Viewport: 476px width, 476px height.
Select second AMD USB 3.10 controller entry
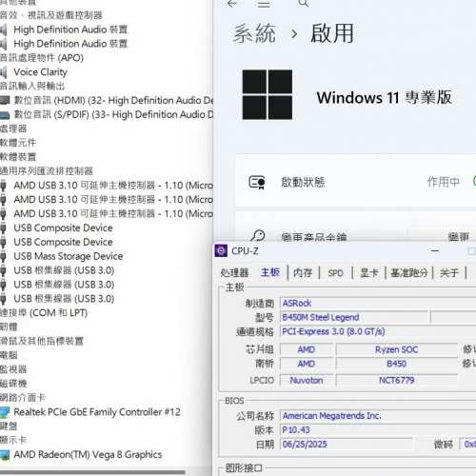click(x=113, y=200)
